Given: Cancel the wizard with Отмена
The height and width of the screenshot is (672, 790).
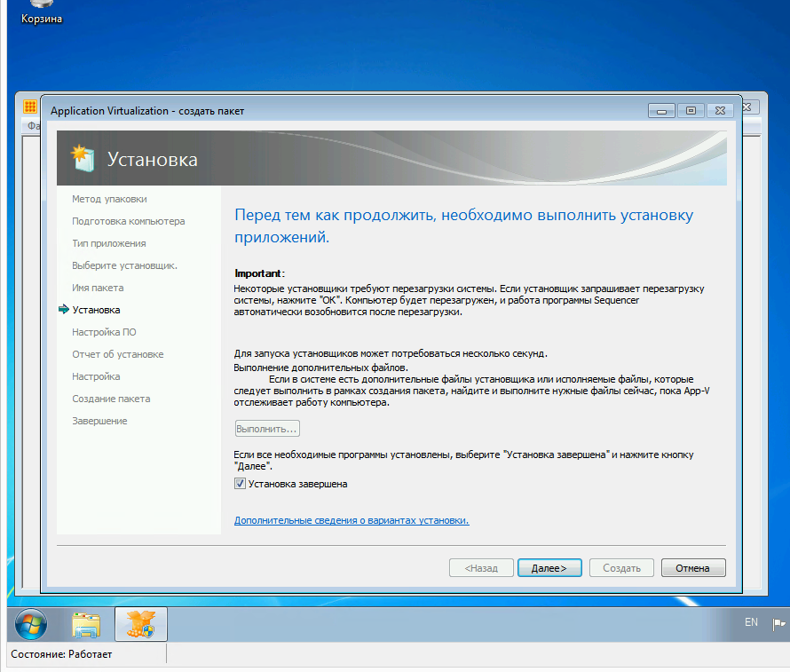Looking at the screenshot, I should coord(692,568).
